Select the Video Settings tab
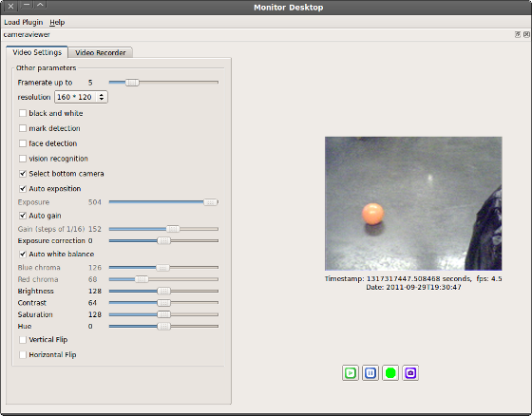This screenshot has width=532, height=416. point(37,52)
